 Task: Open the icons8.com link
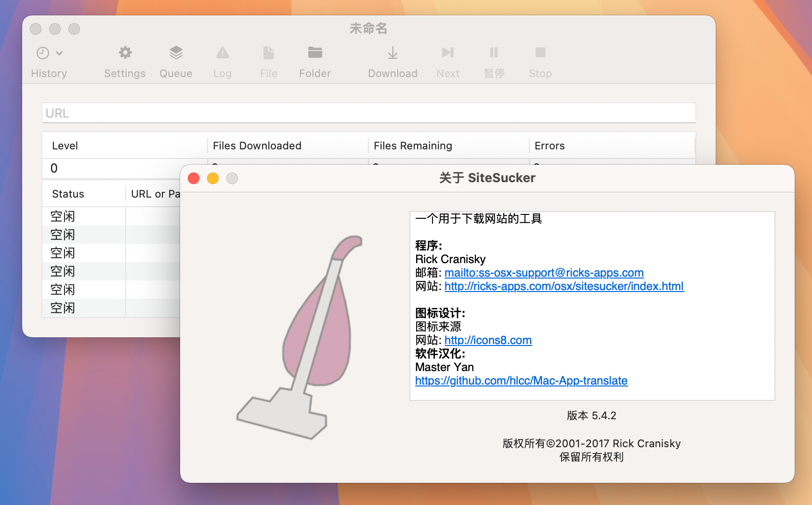(x=488, y=340)
